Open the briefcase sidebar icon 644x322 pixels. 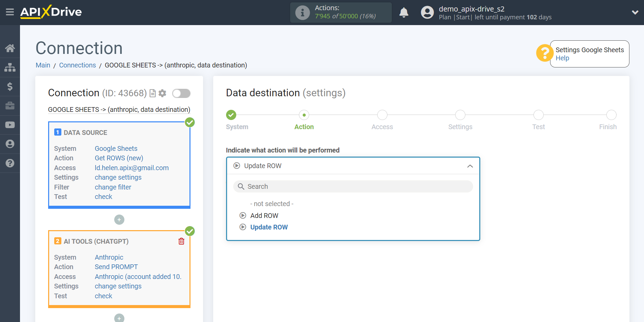pos(10,106)
